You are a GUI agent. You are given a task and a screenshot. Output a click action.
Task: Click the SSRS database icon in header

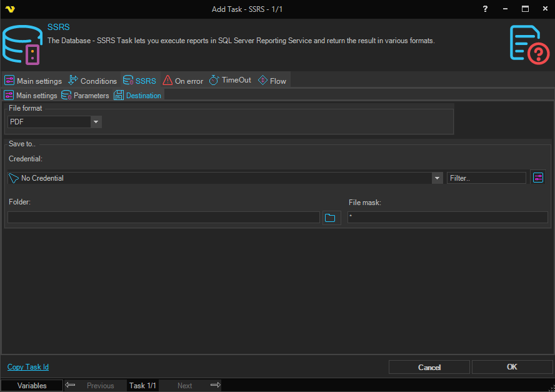click(x=22, y=45)
